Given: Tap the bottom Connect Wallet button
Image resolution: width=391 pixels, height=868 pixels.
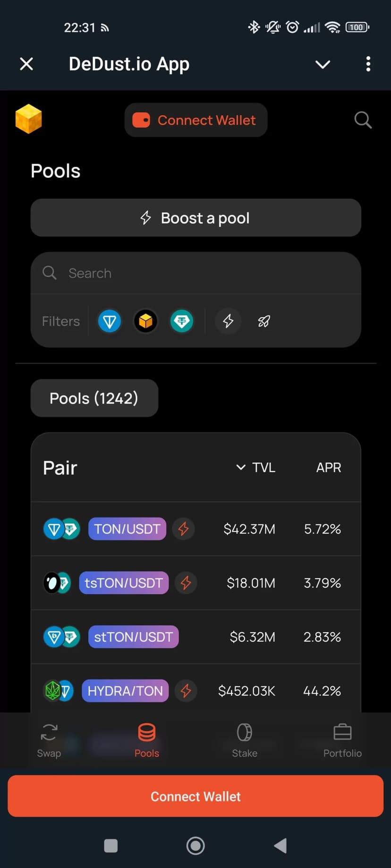Looking at the screenshot, I should pyautogui.click(x=195, y=796).
